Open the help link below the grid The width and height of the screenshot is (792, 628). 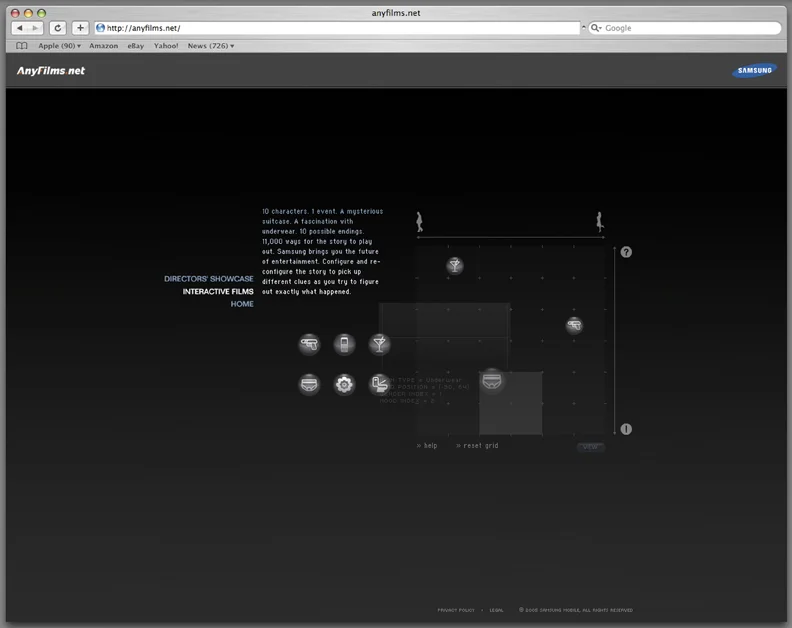click(x=427, y=446)
